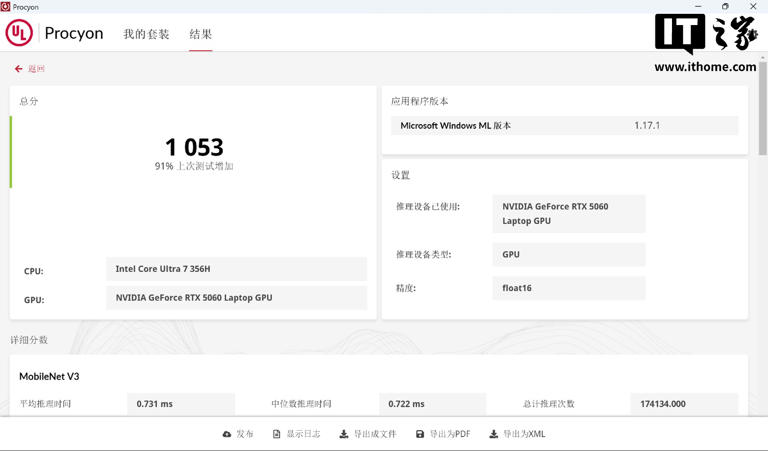Click the cloud upload icon beside 发布
This screenshot has width=768, height=451.
pyautogui.click(x=227, y=434)
